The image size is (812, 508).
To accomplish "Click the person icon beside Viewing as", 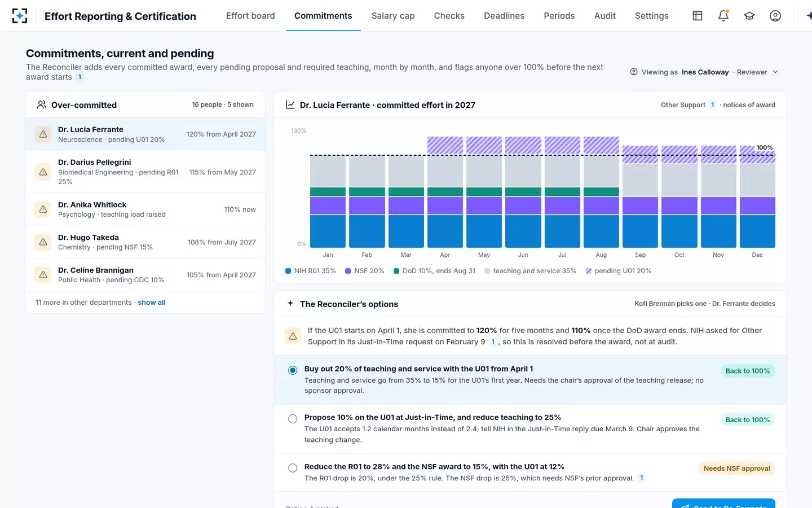I will click(x=634, y=72).
